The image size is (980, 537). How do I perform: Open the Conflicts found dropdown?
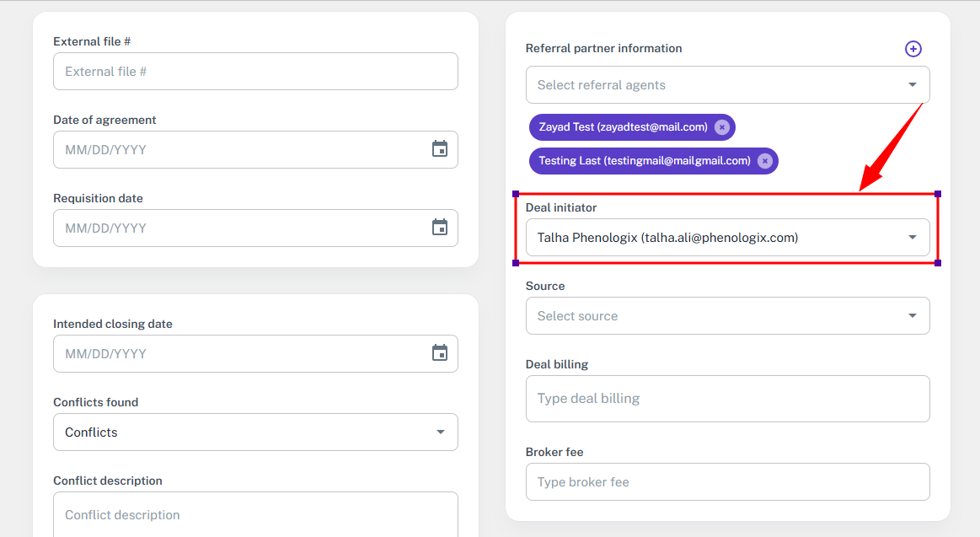[x=440, y=432]
